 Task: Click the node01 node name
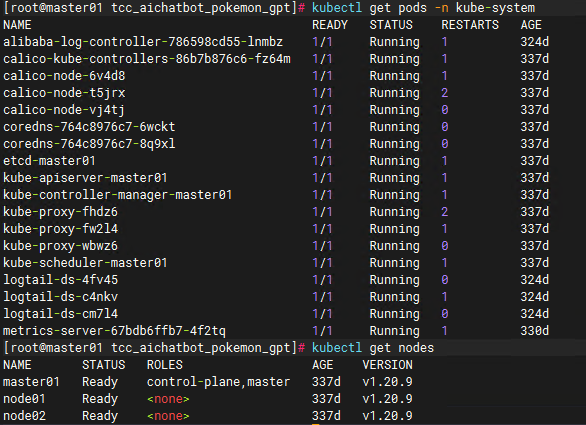(x=24, y=399)
